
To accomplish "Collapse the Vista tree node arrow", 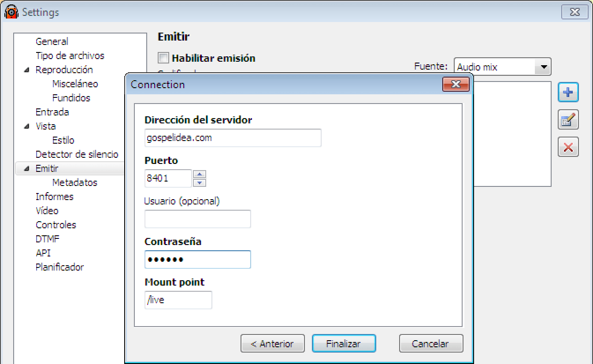I will 27,126.
